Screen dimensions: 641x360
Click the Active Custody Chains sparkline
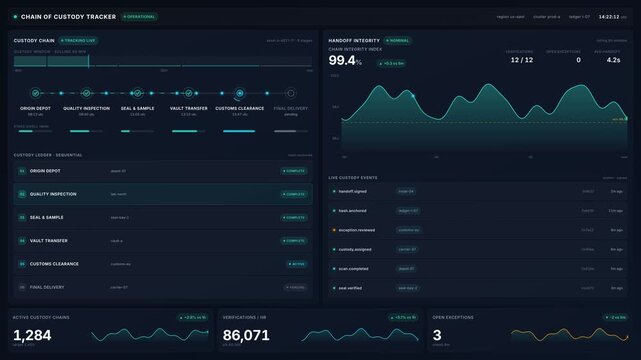150,335
